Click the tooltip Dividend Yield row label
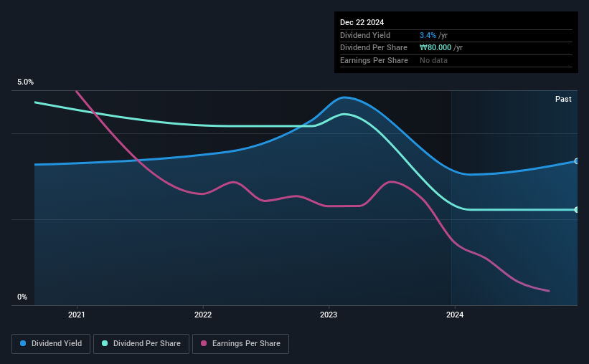The image size is (589, 364). coord(365,35)
